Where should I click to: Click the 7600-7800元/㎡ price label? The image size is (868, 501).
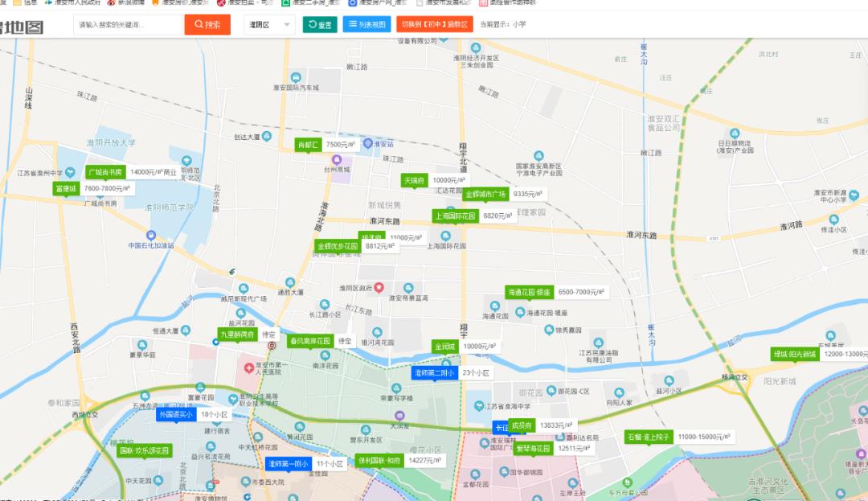[107, 189]
